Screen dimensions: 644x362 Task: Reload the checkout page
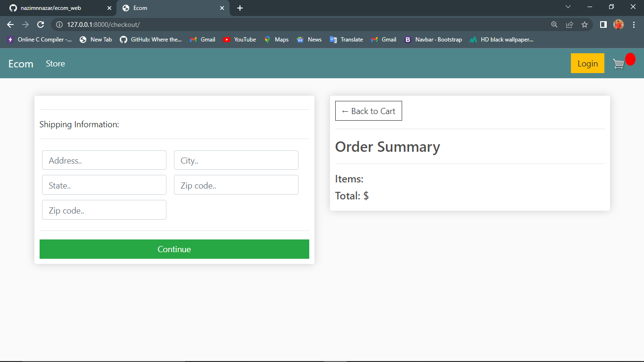(41, 25)
